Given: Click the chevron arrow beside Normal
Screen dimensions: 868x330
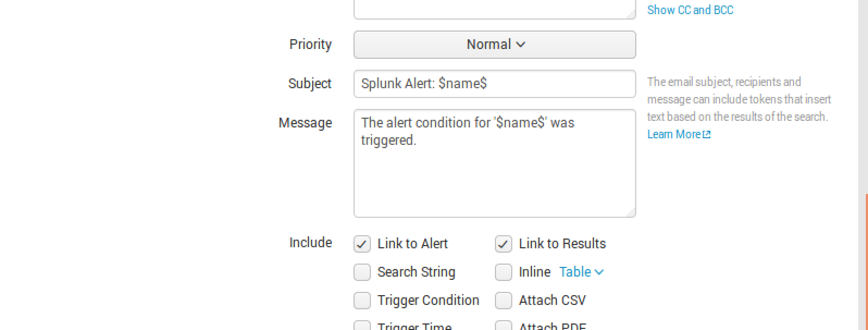Looking at the screenshot, I should click(520, 45).
